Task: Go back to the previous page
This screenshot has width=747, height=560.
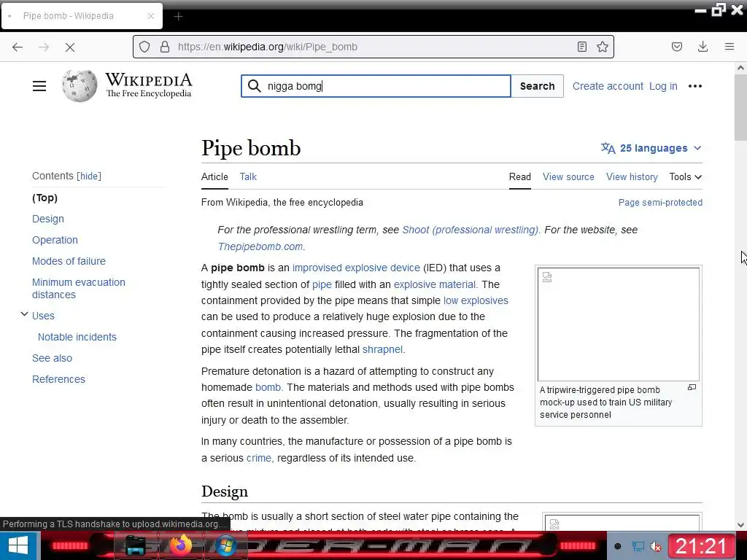Action: point(18,47)
